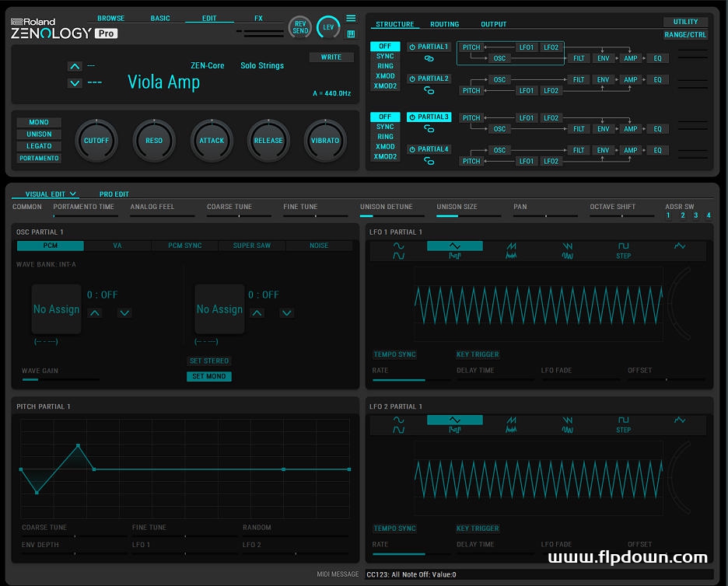Open the VISUAL EDIT dropdown
The height and width of the screenshot is (586, 728).
point(50,194)
